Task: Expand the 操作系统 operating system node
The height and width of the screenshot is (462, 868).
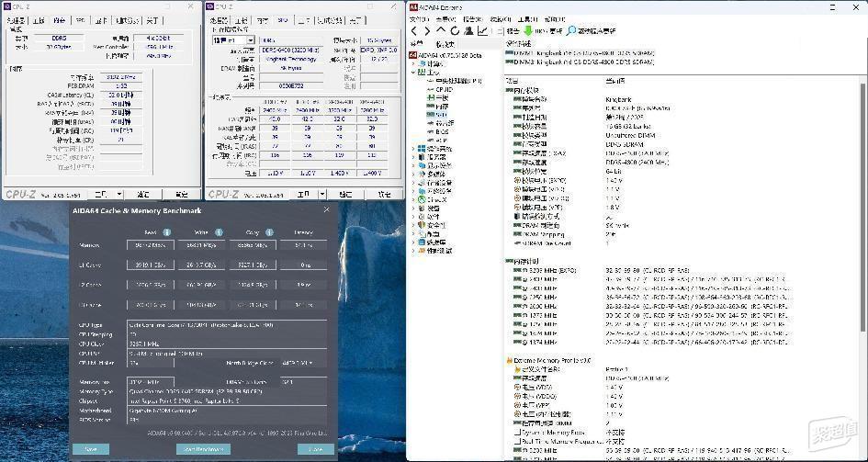Action: point(413,149)
